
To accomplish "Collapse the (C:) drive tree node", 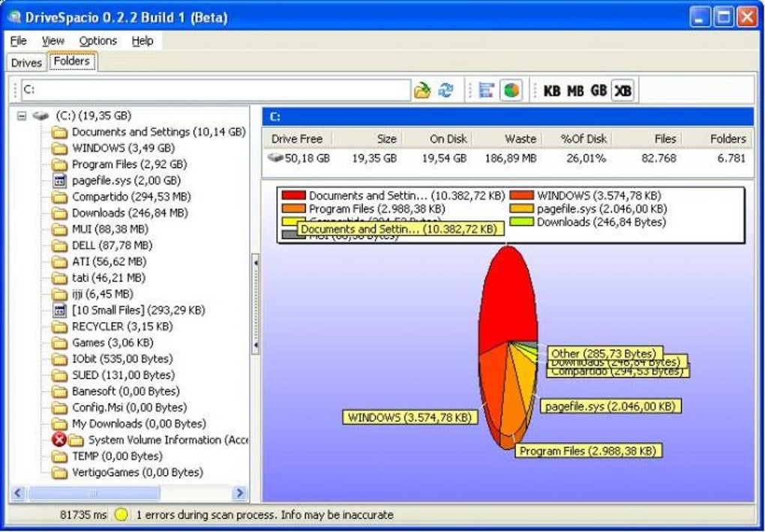I will point(22,116).
